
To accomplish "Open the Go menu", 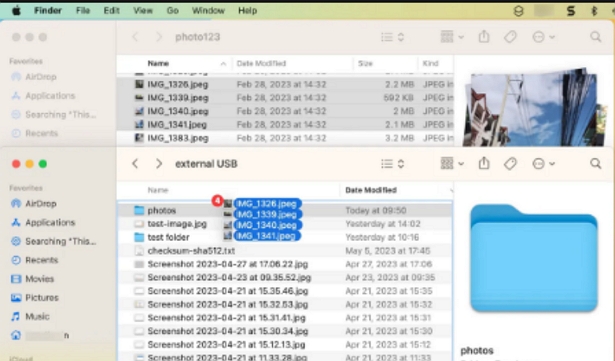I will pos(173,11).
